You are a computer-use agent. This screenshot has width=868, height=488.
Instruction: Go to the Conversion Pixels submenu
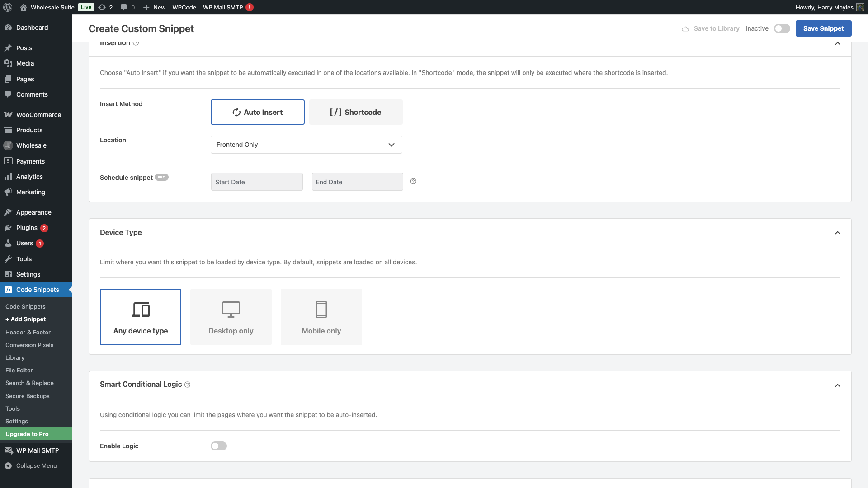[x=29, y=345]
